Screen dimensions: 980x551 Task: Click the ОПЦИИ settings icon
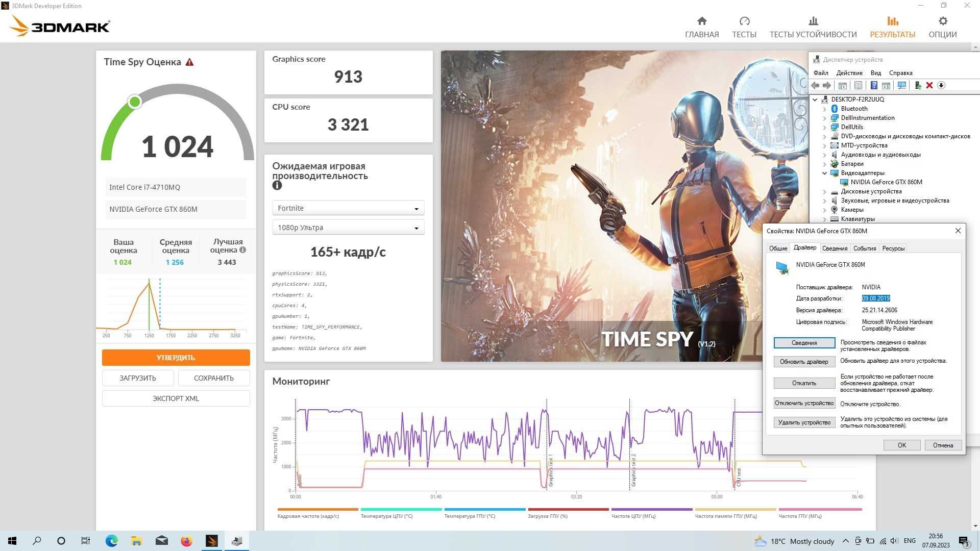(x=947, y=21)
